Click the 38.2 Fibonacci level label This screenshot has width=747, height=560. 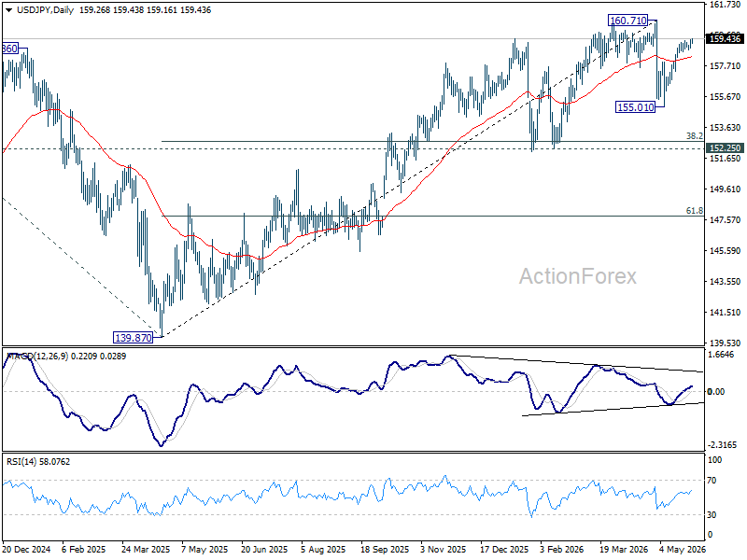(694, 135)
